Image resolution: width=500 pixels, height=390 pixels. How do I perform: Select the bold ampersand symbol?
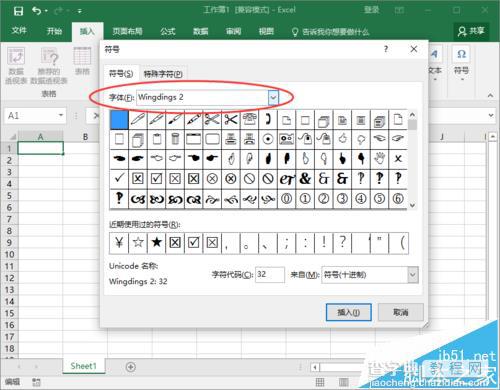click(305, 179)
